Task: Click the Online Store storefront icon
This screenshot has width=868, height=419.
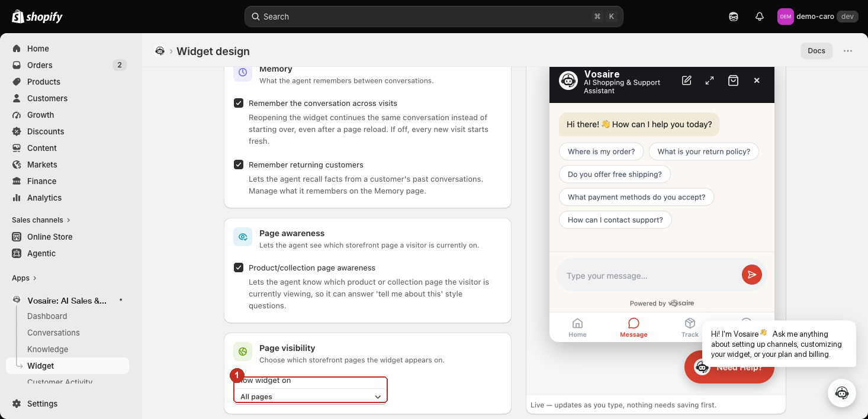Action: (17, 237)
